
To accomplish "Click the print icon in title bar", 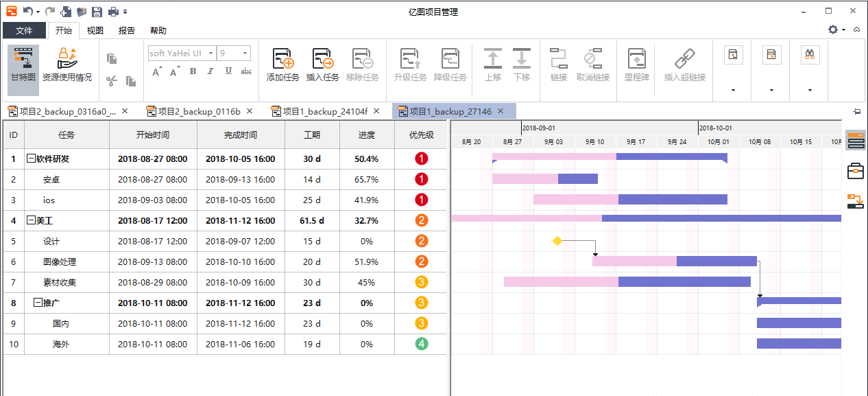I will [x=113, y=12].
